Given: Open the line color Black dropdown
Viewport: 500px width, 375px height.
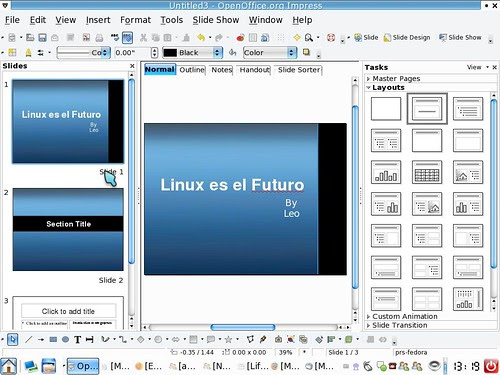Looking at the screenshot, I should (217, 53).
